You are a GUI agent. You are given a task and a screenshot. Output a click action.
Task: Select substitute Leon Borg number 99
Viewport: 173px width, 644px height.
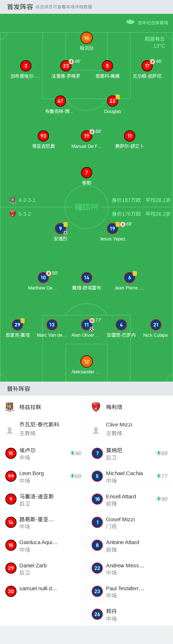click(x=43, y=476)
